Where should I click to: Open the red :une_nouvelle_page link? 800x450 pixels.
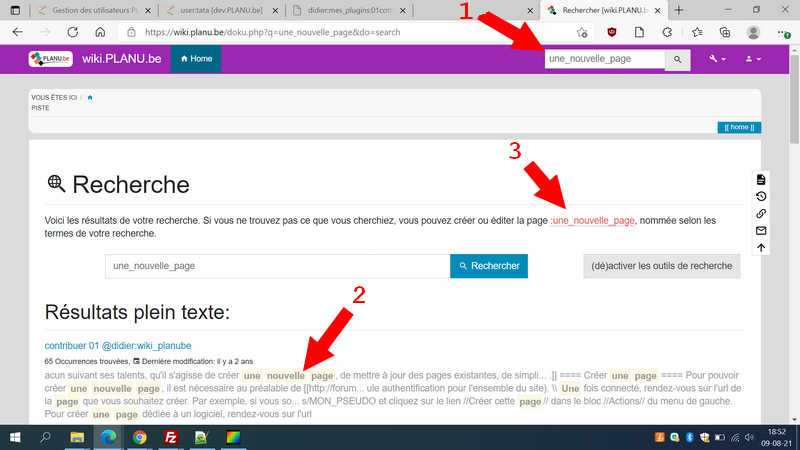click(x=593, y=220)
